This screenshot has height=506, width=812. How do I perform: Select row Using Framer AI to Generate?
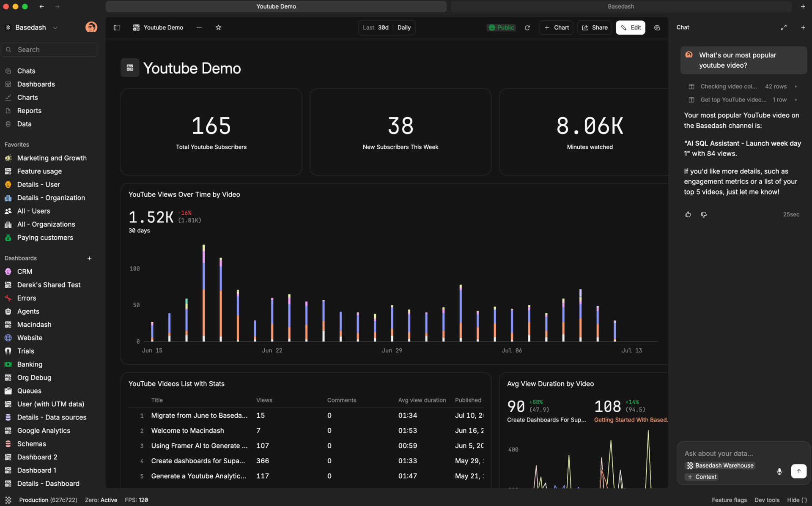306,446
